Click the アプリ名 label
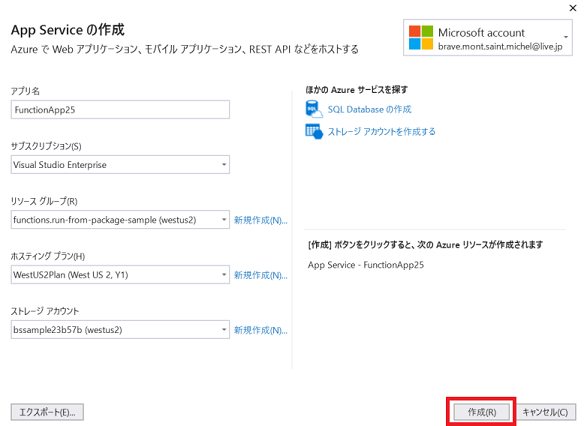The width and height of the screenshot is (584, 426). tap(25, 91)
